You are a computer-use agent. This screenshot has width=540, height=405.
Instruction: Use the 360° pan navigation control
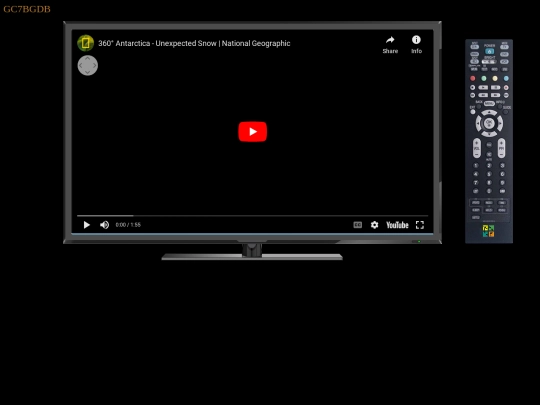tap(87, 65)
